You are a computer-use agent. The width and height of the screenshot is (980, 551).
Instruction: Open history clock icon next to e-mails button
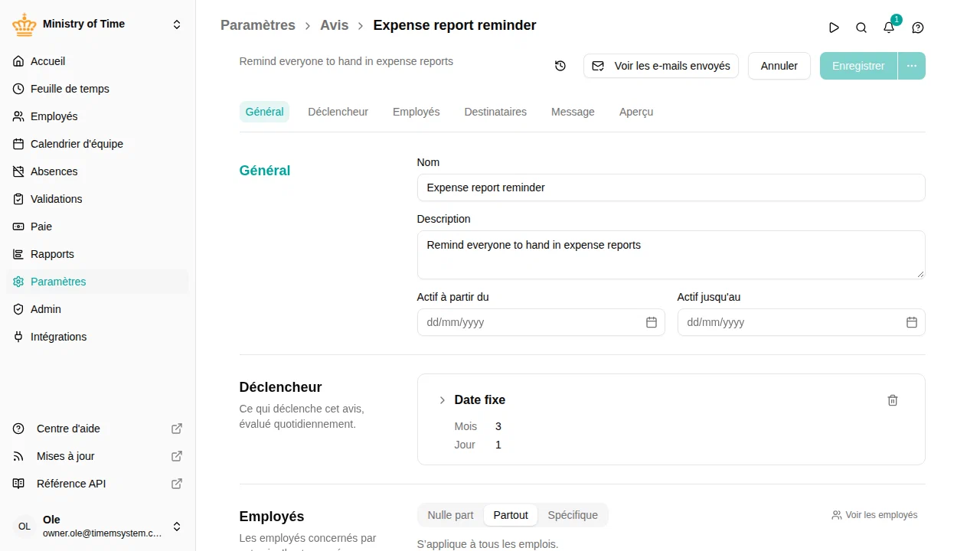tap(560, 66)
